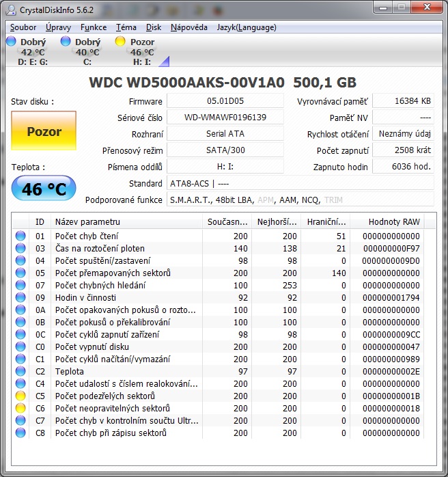This screenshot has width=448, height=477.
Task: Click the yellow Pozor disk status button
Action: tap(44, 131)
